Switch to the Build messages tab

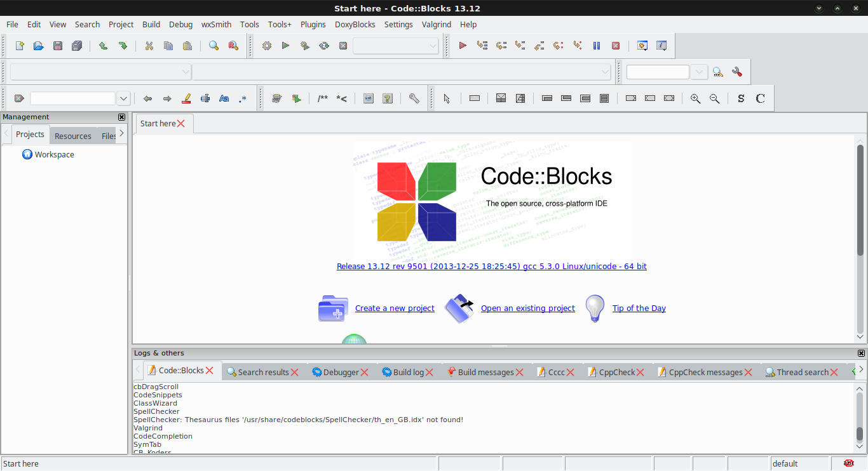click(486, 372)
